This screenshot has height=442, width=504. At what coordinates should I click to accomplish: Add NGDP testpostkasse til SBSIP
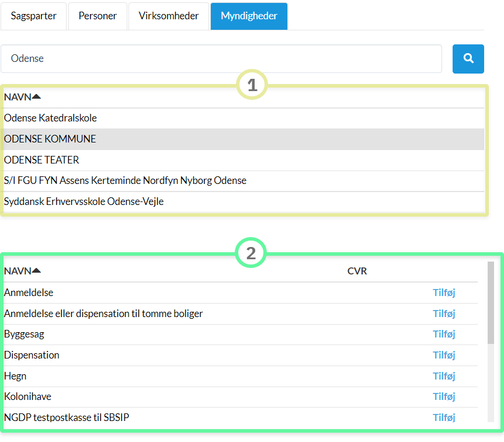(x=443, y=417)
